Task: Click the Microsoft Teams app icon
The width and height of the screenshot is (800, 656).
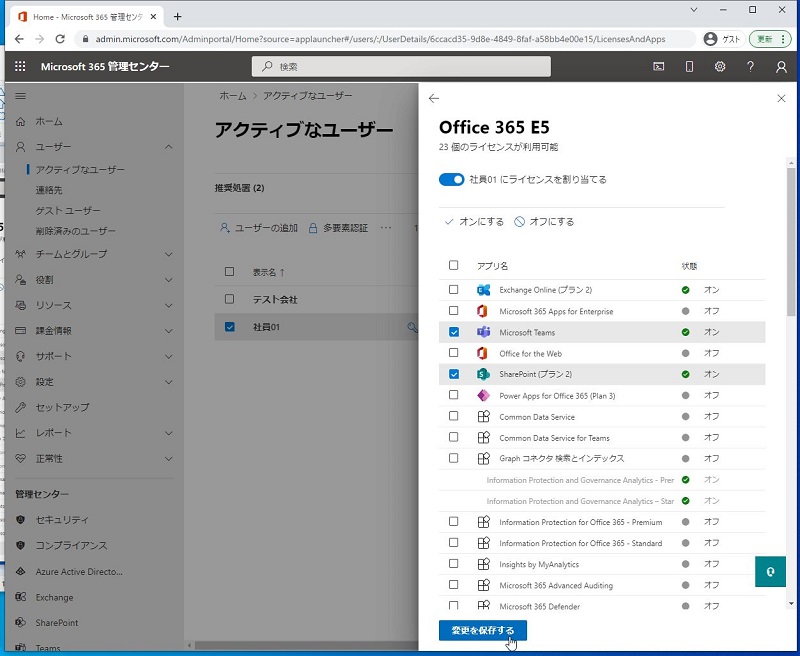Action: pyautogui.click(x=483, y=332)
